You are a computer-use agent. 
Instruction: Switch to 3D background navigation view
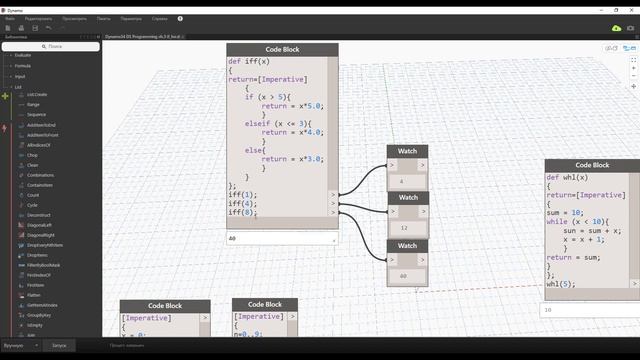coord(611,48)
